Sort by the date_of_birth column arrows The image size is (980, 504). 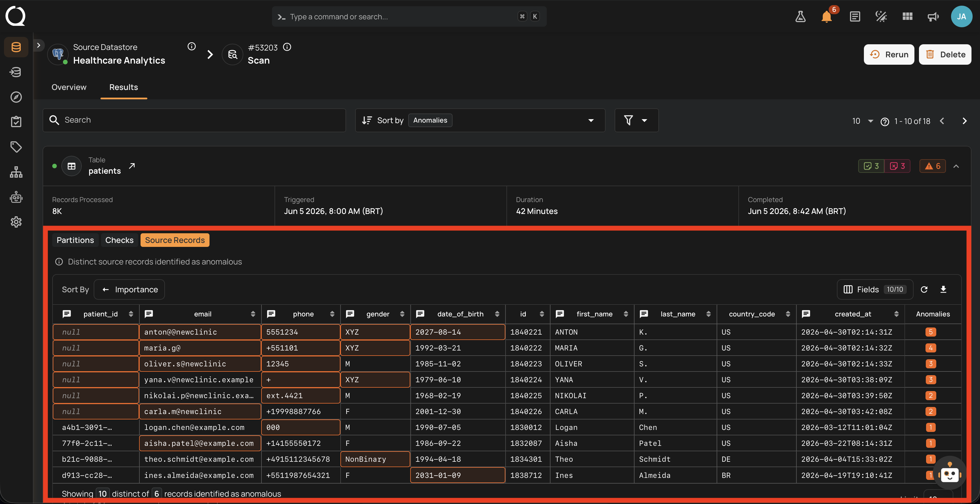point(497,314)
